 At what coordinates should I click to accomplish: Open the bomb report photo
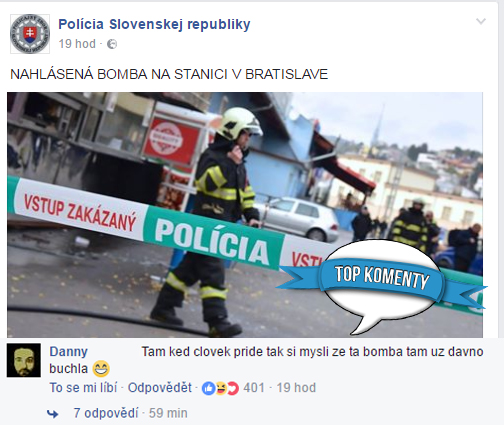coord(245,215)
